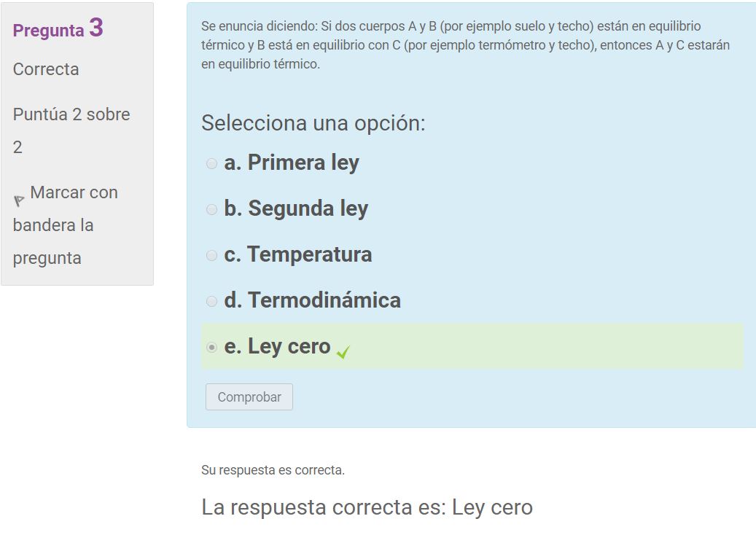The width and height of the screenshot is (756, 535).
Task: Select radio option a. Primera ley
Action: (x=211, y=164)
